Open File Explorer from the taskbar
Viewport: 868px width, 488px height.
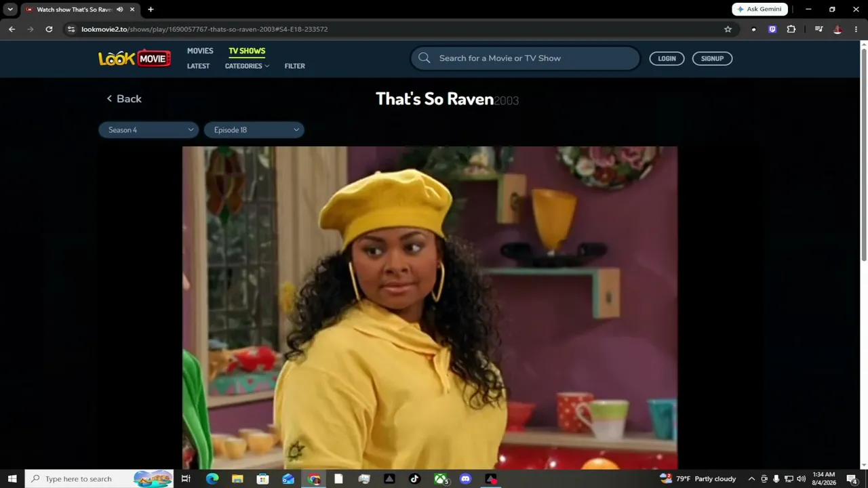point(237,479)
